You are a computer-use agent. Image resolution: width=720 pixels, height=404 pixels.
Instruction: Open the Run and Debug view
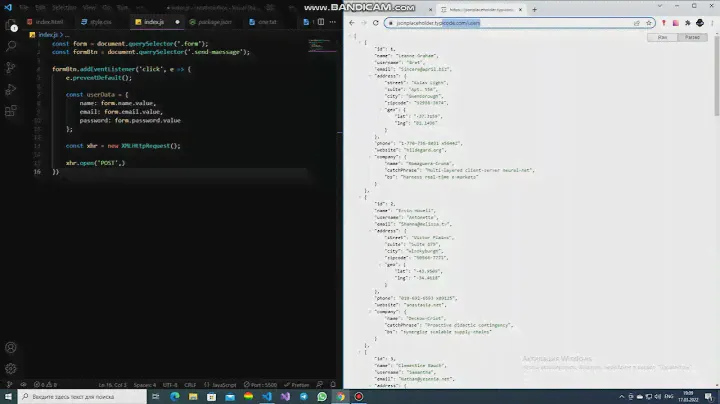click(11, 89)
